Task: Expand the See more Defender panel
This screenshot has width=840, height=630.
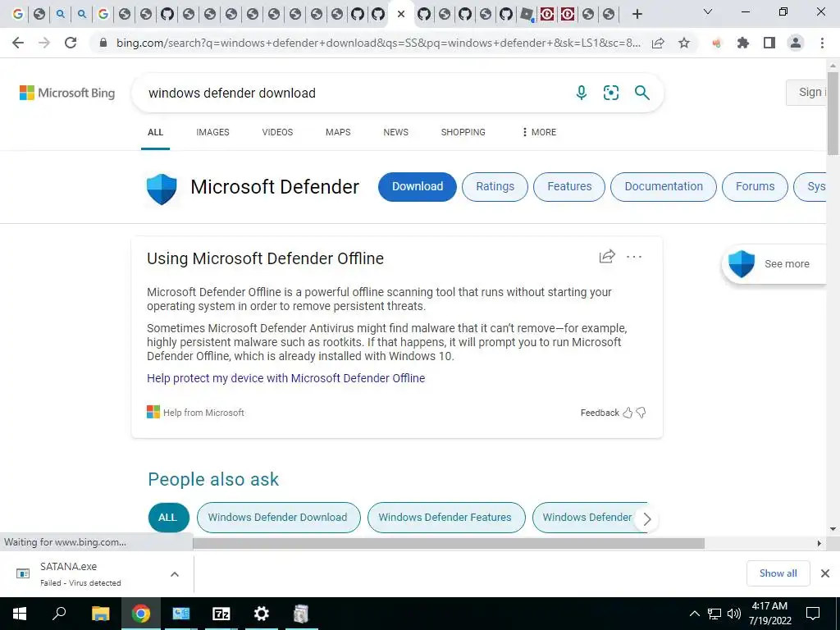Action: tap(774, 263)
